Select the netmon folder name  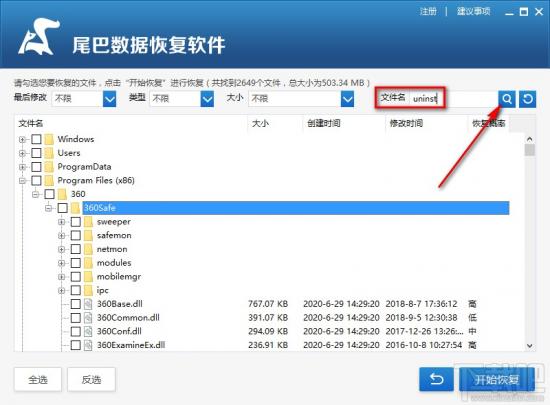(x=112, y=249)
